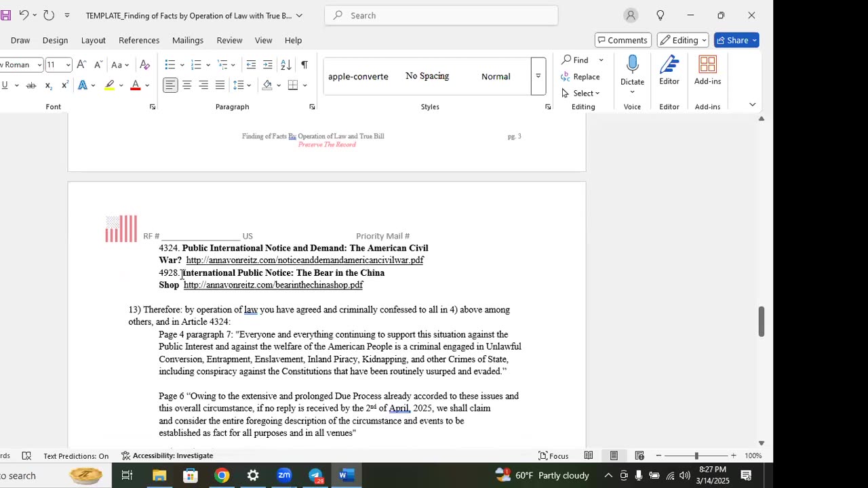Start Dictate voice input
The width and height of the screenshot is (868, 488).
(632, 70)
